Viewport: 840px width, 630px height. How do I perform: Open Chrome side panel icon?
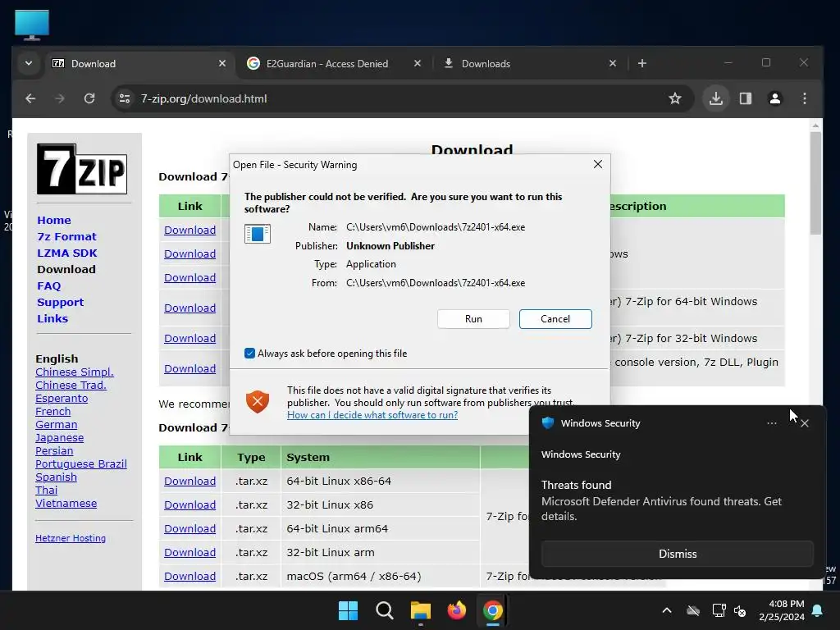coord(745,98)
